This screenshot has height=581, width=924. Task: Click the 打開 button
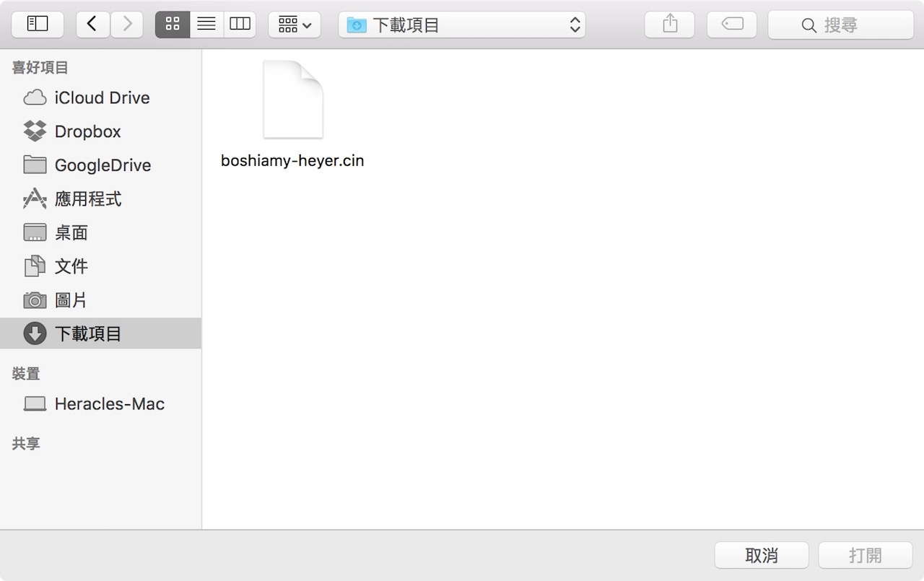[865, 555]
